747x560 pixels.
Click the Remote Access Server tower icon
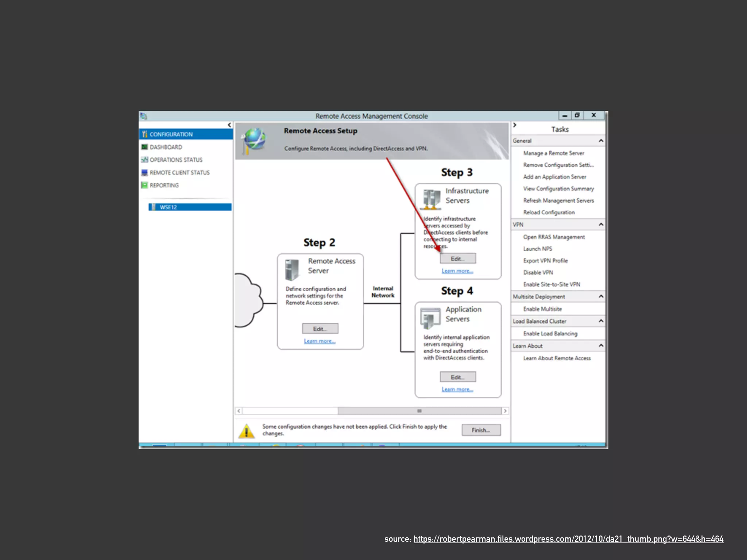292,270
